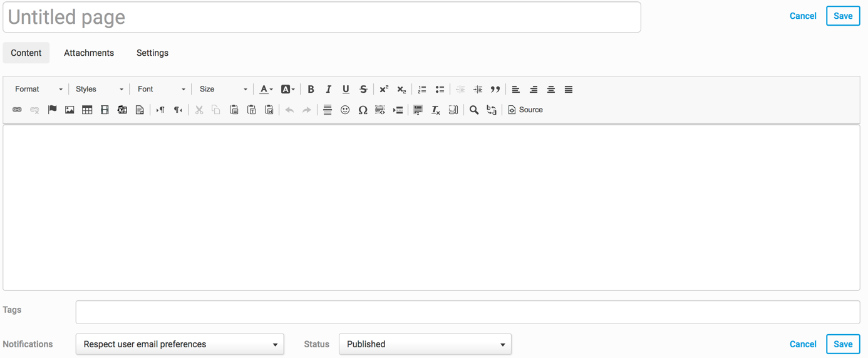Viewport: 868px width, 358px height.
Task: Insert an image using the image icon
Action: pos(70,110)
